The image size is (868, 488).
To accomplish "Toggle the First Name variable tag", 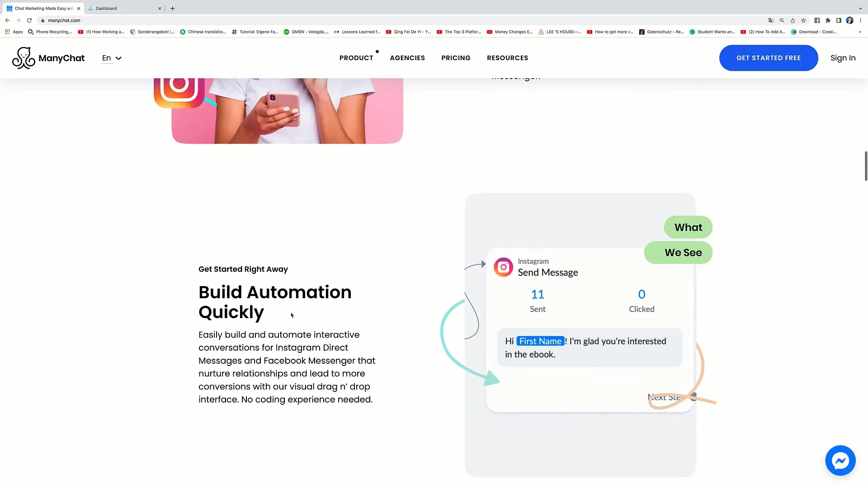I will click(x=539, y=341).
